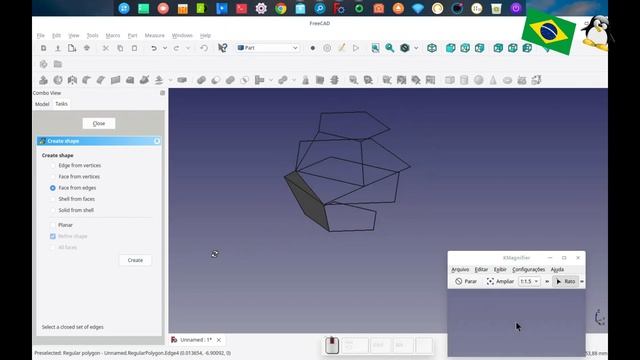The image size is (640, 360).
Task: Open the Edit menu
Action: pos(56,36)
